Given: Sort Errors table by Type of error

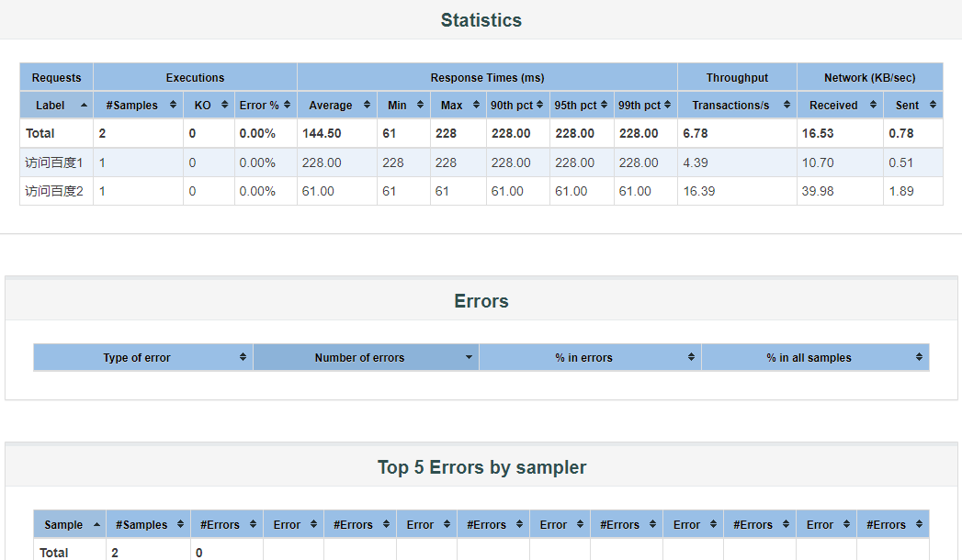Looking at the screenshot, I should click(x=143, y=357).
